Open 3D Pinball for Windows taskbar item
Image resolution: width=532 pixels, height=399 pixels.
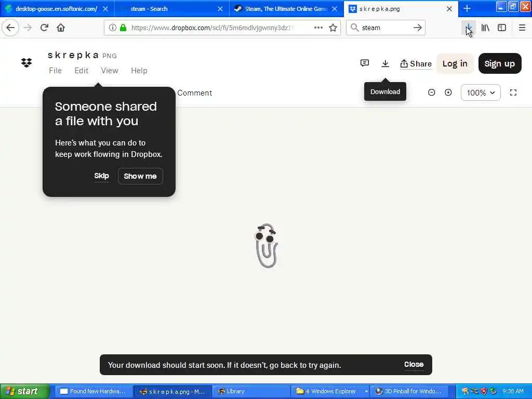coord(409,392)
